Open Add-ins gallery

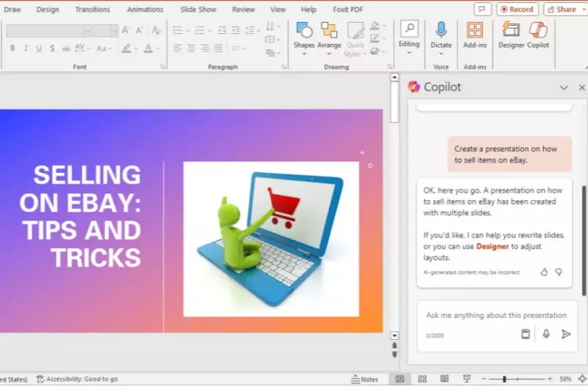coord(475,35)
